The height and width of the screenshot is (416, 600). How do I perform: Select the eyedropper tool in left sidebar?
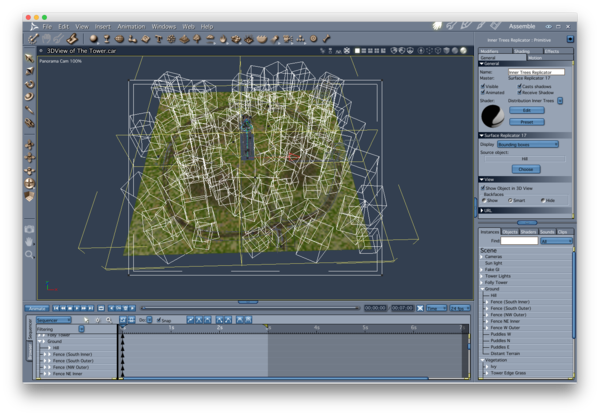pyautogui.click(x=29, y=110)
